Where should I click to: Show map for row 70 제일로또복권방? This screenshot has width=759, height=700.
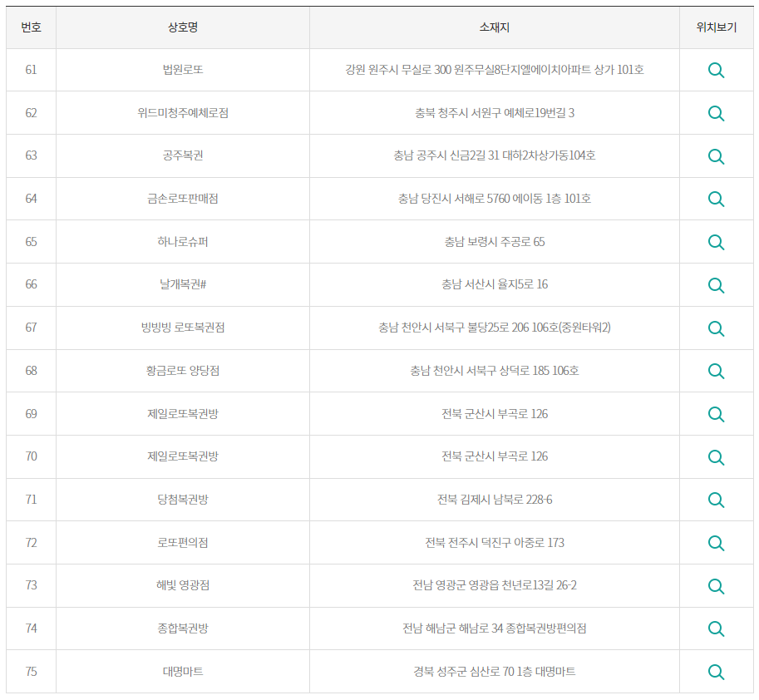pos(716,457)
